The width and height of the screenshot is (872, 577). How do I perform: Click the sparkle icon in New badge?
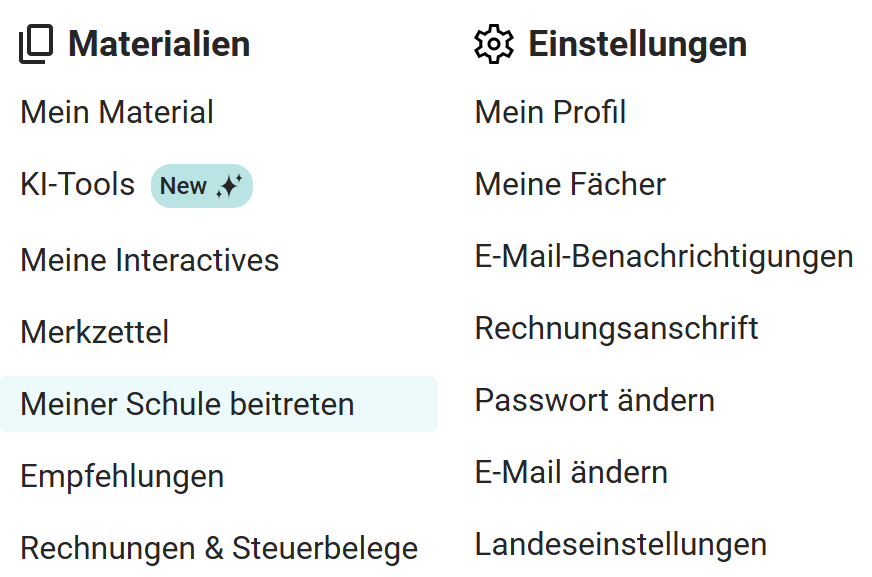[x=229, y=186]
